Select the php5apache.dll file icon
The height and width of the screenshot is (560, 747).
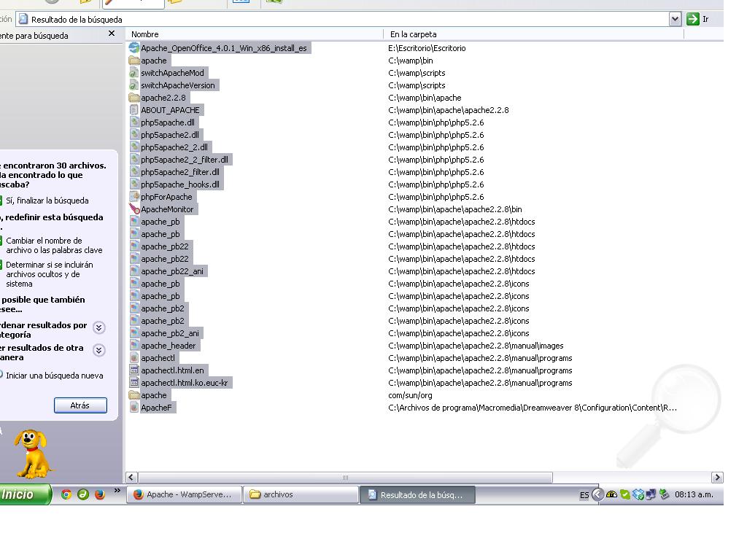point(134,122)
